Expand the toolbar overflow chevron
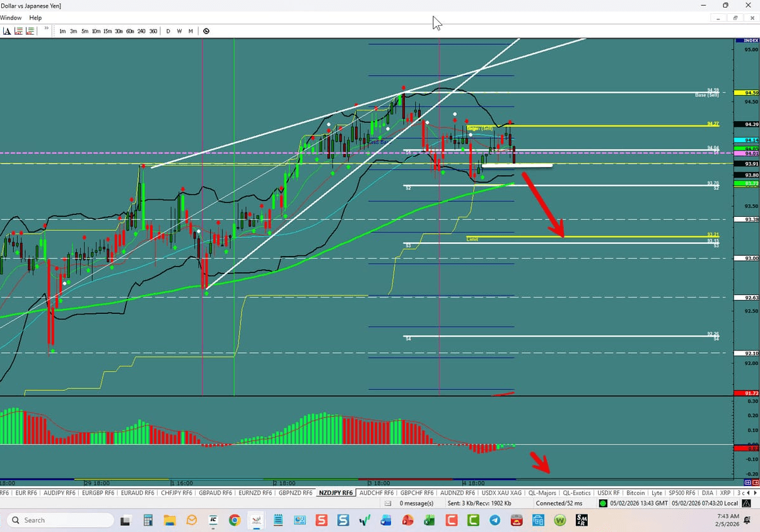Screen dimensions: 760x532 click(45, 29)
